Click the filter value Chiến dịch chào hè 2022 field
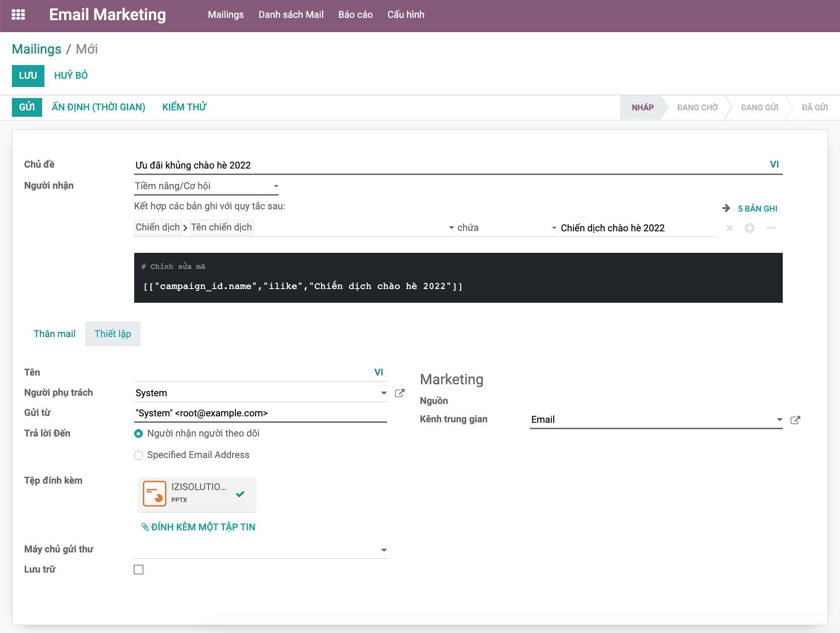This screenshot has height=633, width=840. (x=638, y=228)
